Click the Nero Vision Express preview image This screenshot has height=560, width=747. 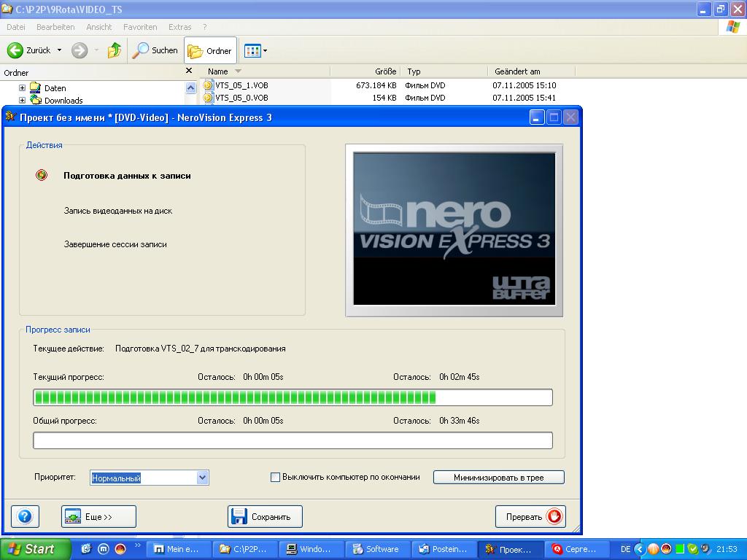454,230
